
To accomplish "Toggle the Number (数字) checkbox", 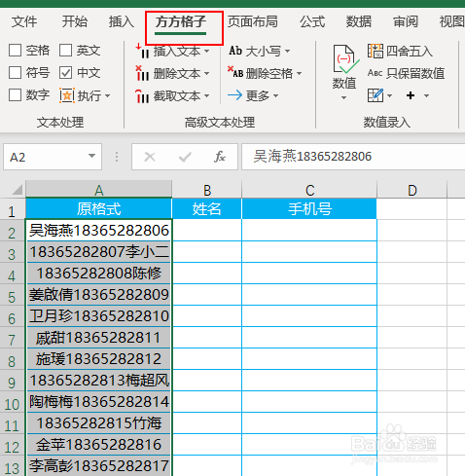I will coord(15,95).
